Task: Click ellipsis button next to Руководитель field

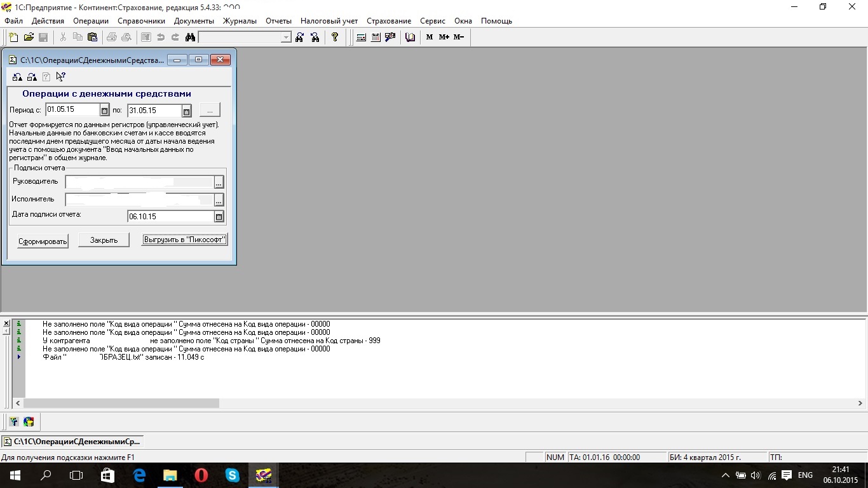Action: point(219,182)
